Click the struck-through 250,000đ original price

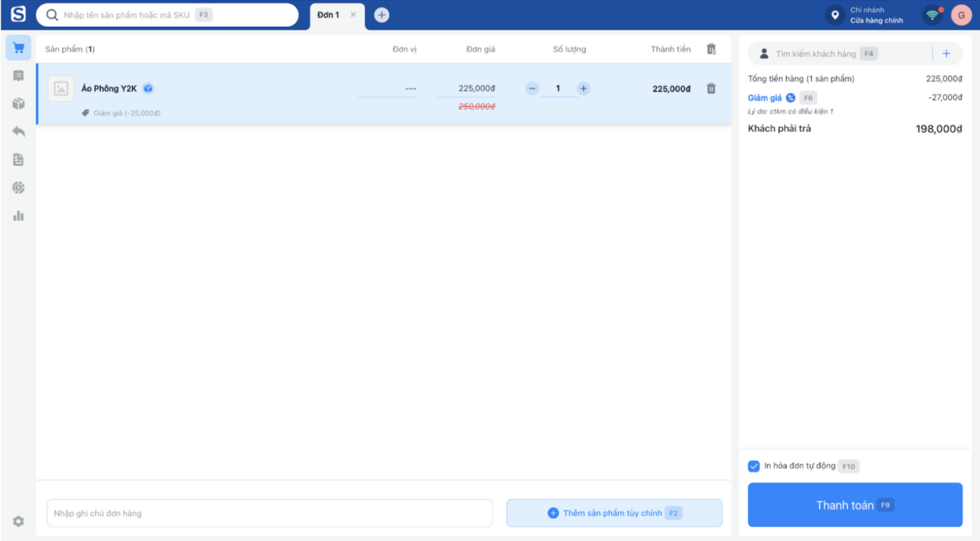point(476,106)
